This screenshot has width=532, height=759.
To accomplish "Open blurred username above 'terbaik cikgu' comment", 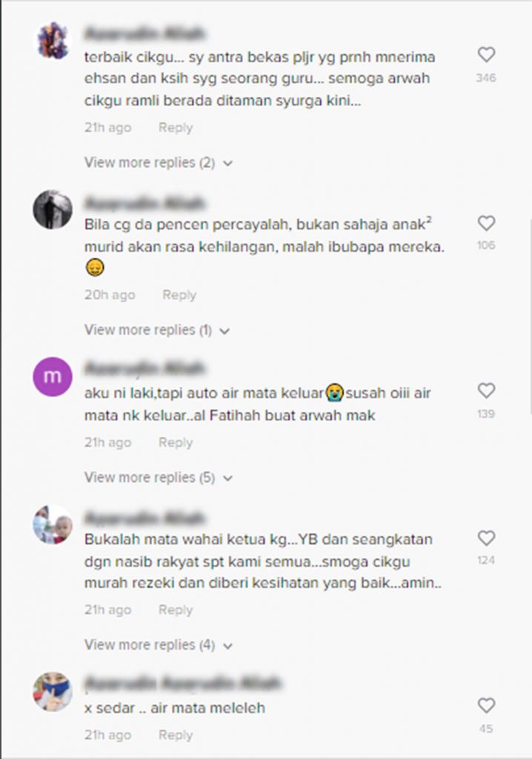I will [x=144, y=33].
